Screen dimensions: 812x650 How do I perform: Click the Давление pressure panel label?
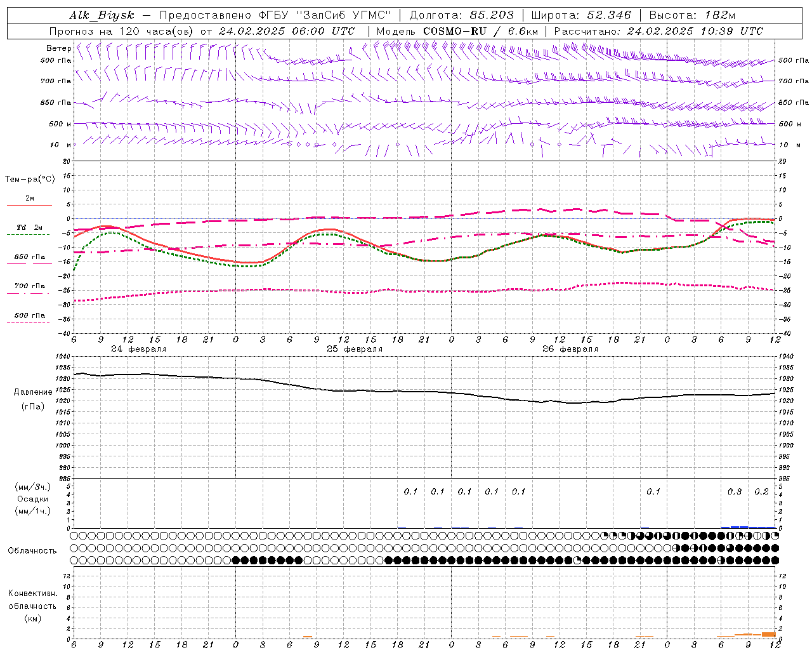[x=33, y=392]
